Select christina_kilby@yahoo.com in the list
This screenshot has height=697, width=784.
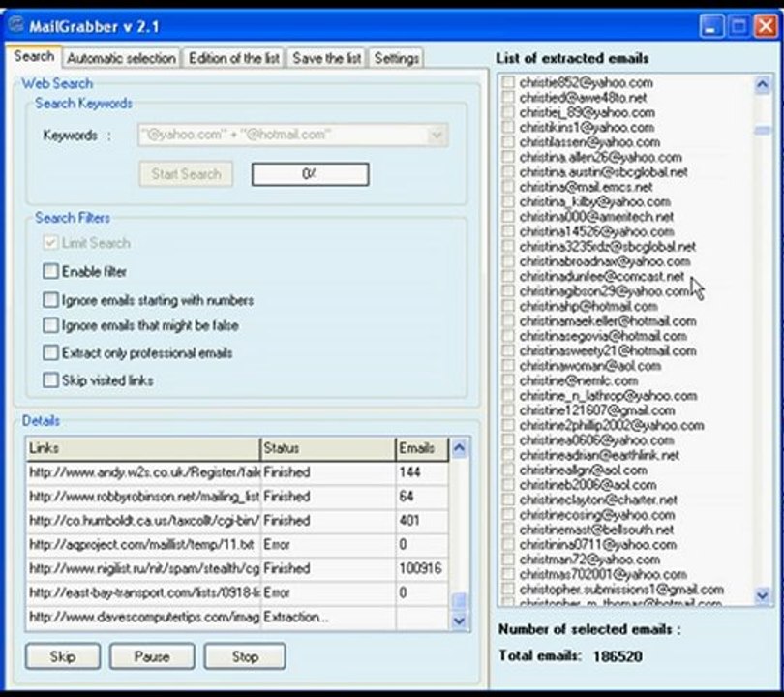point(594,201)
